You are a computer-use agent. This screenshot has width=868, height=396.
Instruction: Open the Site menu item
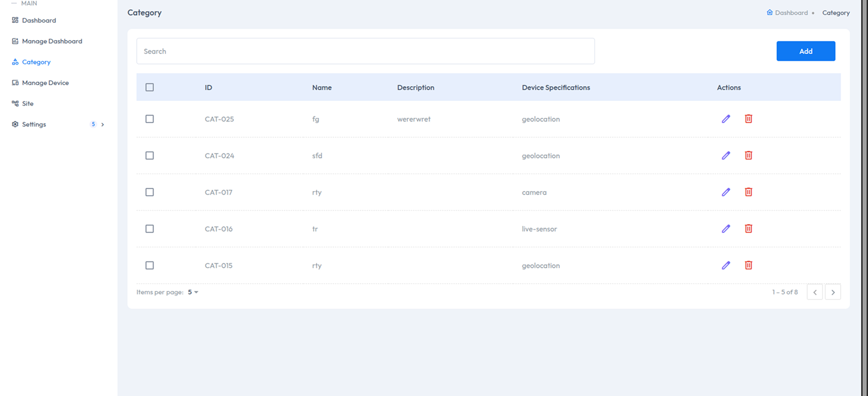pos(28,104)
